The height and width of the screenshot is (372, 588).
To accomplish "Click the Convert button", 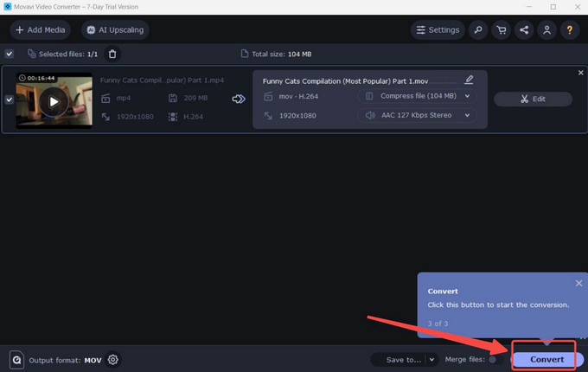I will [x=546, y=360].
